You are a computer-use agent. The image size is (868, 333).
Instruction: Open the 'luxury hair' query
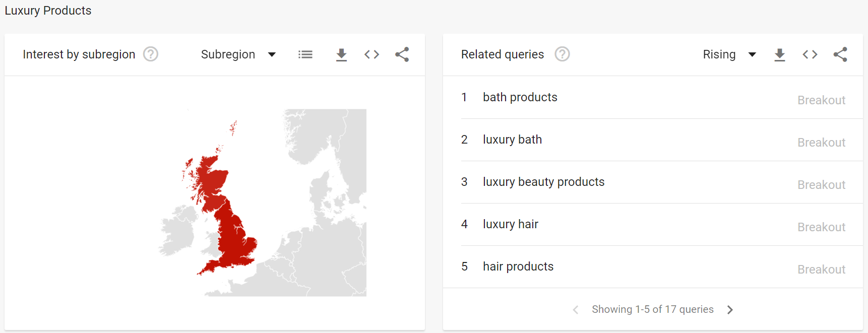pyautogui.click(x=510, y=224)
